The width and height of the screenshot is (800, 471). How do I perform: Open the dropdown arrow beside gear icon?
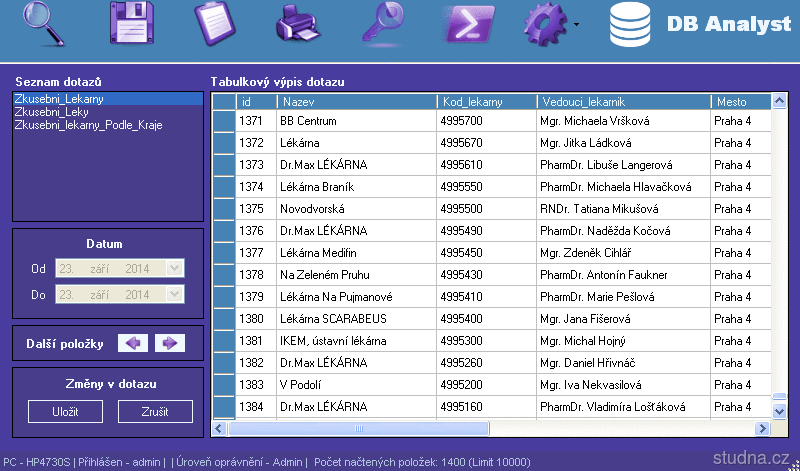577,24
